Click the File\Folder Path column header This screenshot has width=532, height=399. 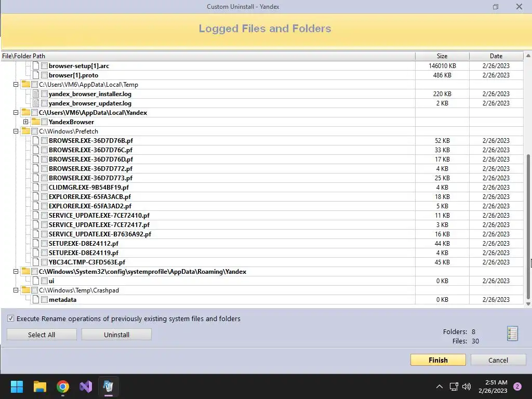[x=208, y=56]
